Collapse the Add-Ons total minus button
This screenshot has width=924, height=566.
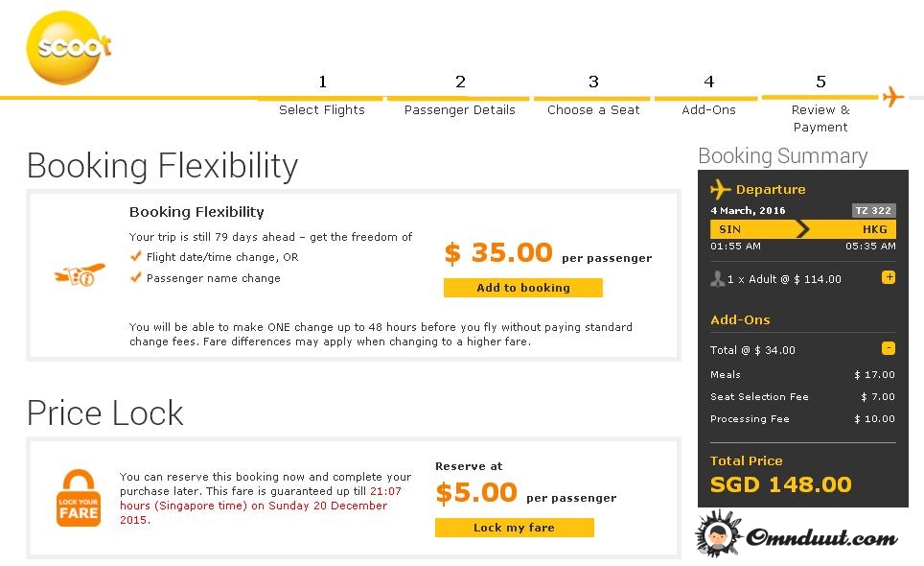889,348
